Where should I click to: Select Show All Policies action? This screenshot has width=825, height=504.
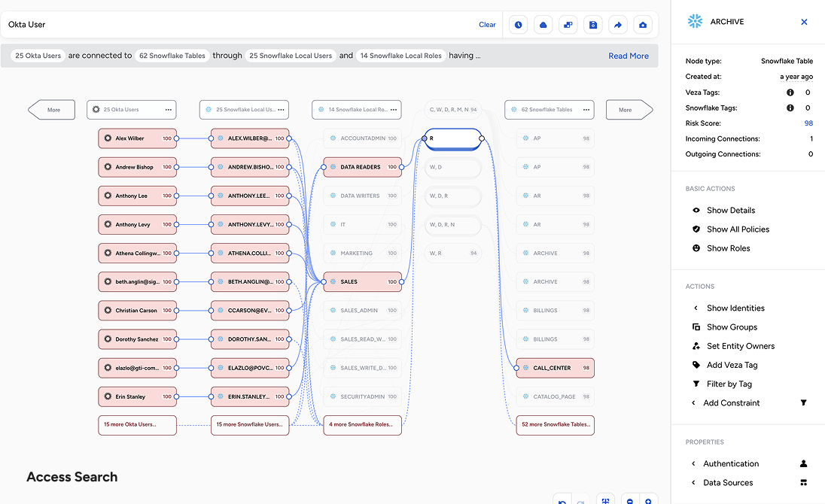[738, 229]
